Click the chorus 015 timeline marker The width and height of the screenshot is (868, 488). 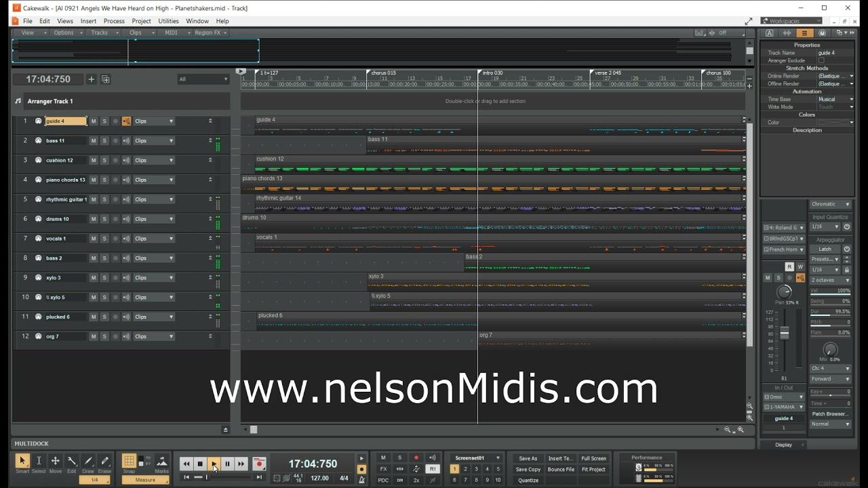(x=382, y=73)
